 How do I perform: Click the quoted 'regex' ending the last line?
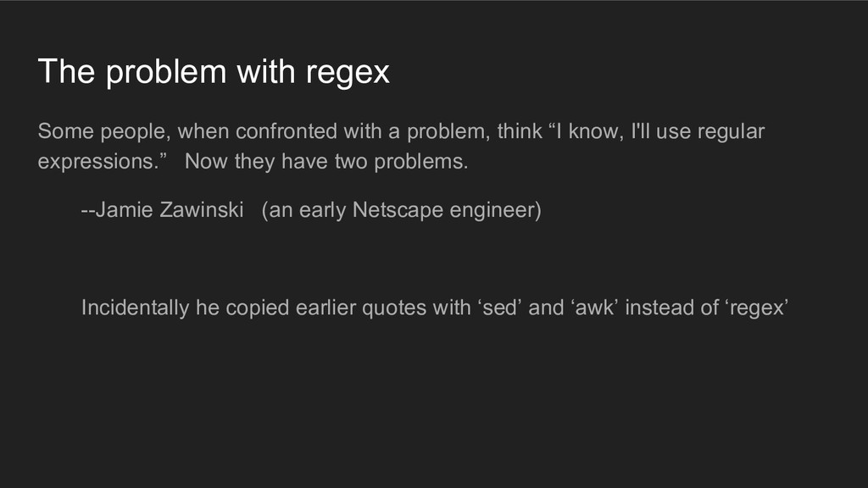(x=756, y=308)
